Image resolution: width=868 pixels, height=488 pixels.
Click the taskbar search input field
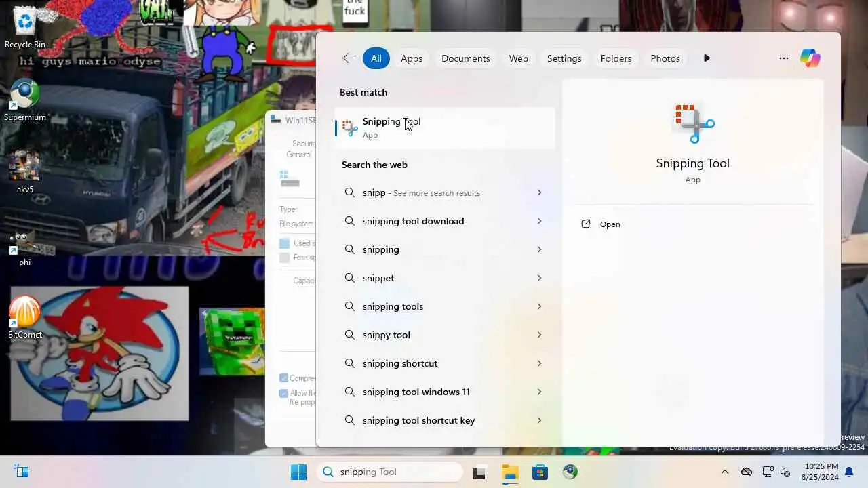[x=390, y=472]
